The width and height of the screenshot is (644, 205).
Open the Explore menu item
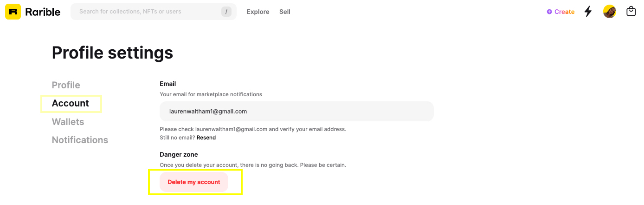pos(258,12)
